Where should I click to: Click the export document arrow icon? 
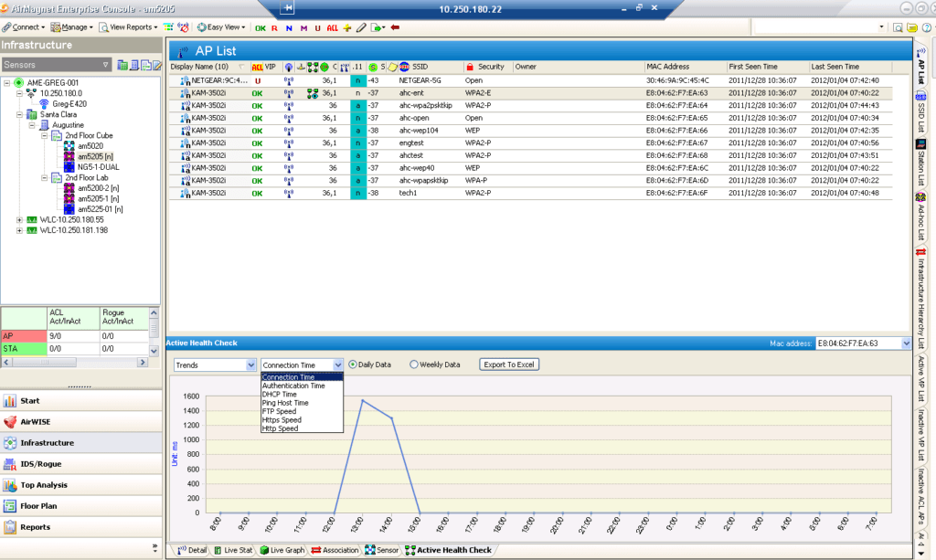(x=378, y=27)
